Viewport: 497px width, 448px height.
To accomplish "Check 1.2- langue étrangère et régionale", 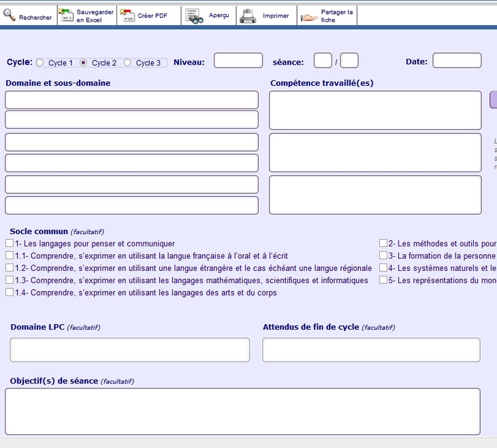I will (x=10, y=268).
